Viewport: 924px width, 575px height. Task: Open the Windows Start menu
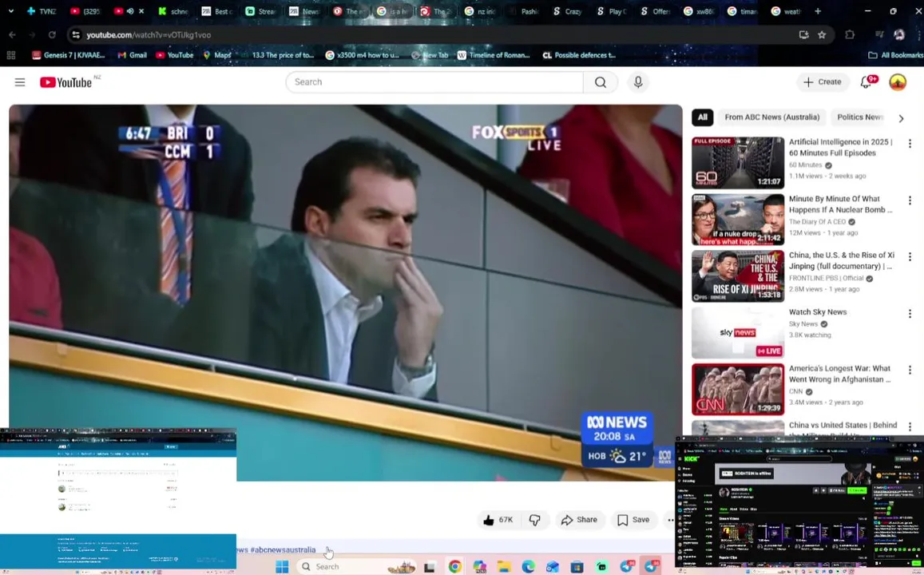pos(282,567)
